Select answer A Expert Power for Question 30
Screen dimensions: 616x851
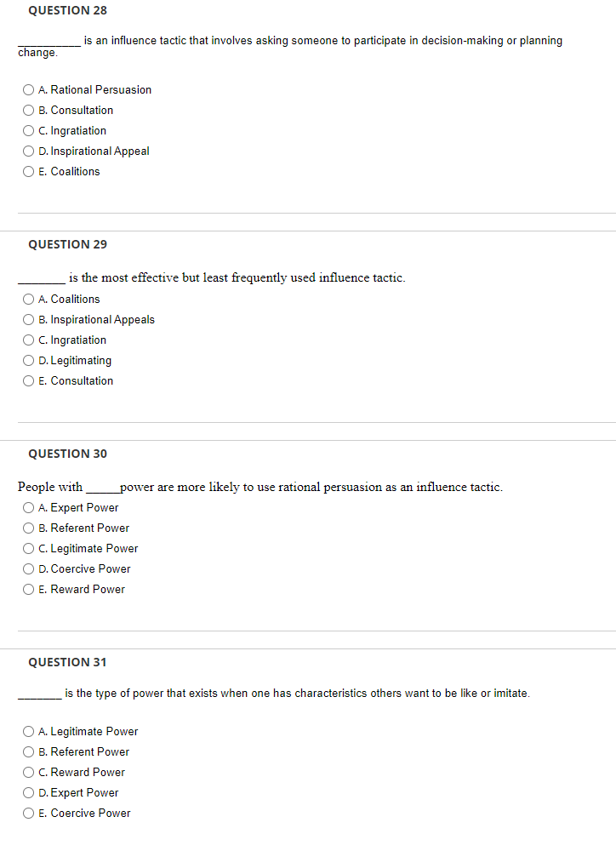point(28,507)
